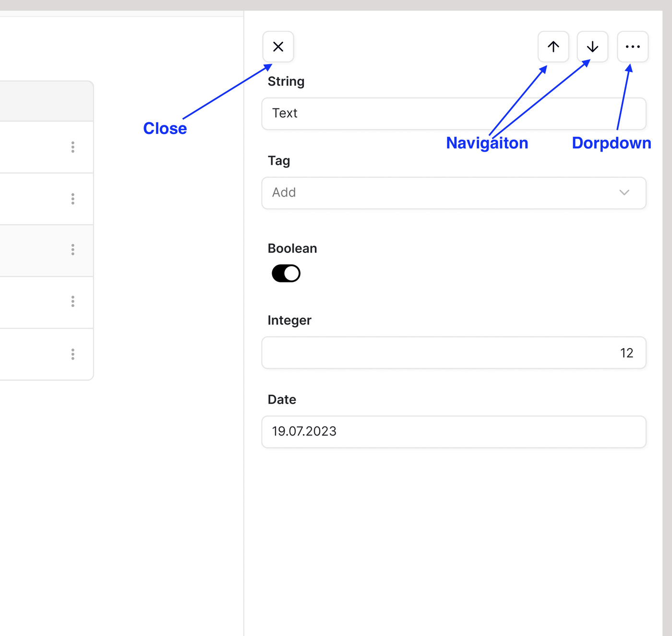Toggle the Boolean switch off
This screenshot has height=636, width=672.
coord(286,273)
